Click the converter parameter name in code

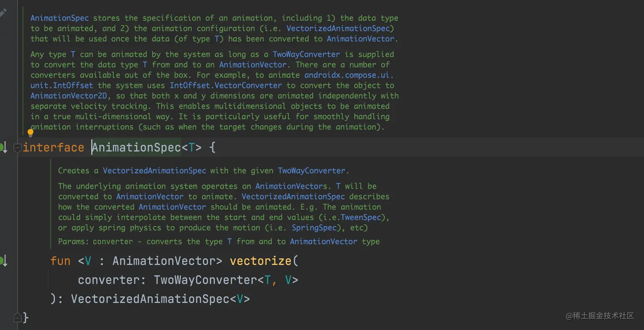pos(112,280)
